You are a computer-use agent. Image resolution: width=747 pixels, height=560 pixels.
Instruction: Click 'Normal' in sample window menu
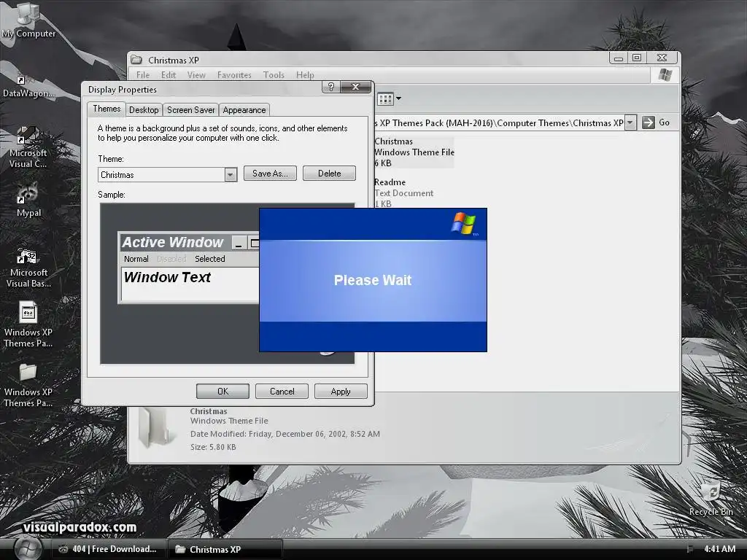point(136,259)
